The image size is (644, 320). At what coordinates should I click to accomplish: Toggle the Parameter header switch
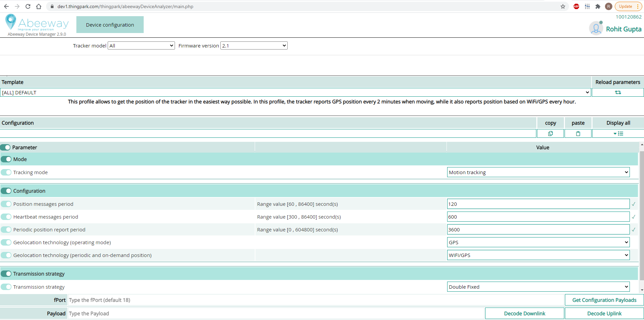5,148
